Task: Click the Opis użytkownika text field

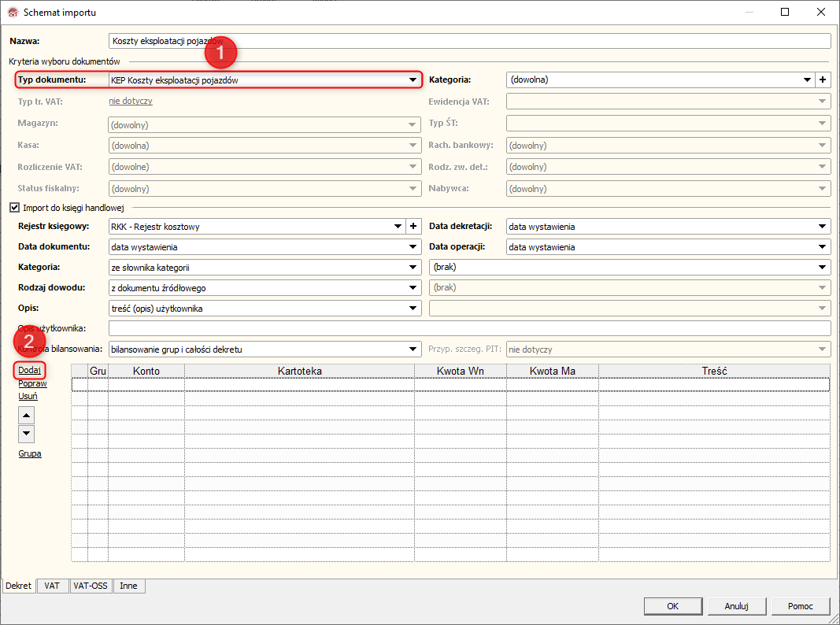Action: point(469,328)
